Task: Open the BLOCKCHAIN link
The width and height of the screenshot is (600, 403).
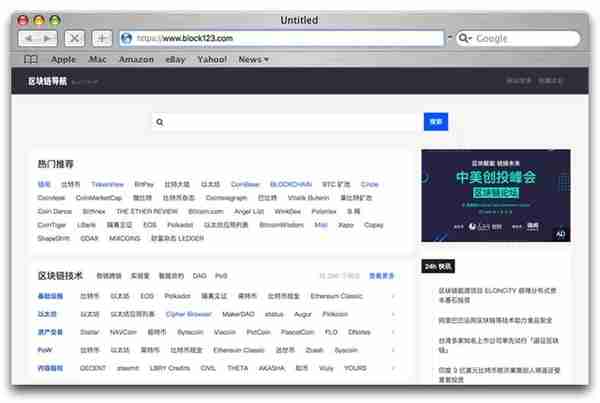Action: [x=291, y=184]
